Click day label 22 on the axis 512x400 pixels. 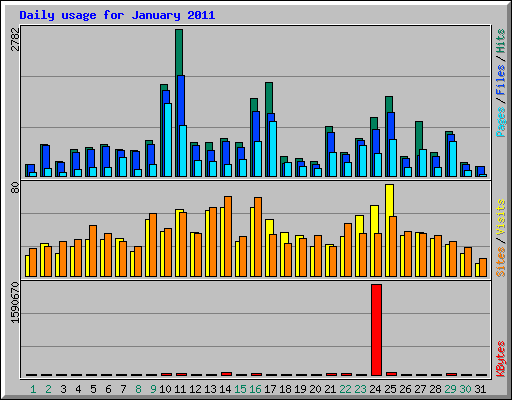pos(345,389)
